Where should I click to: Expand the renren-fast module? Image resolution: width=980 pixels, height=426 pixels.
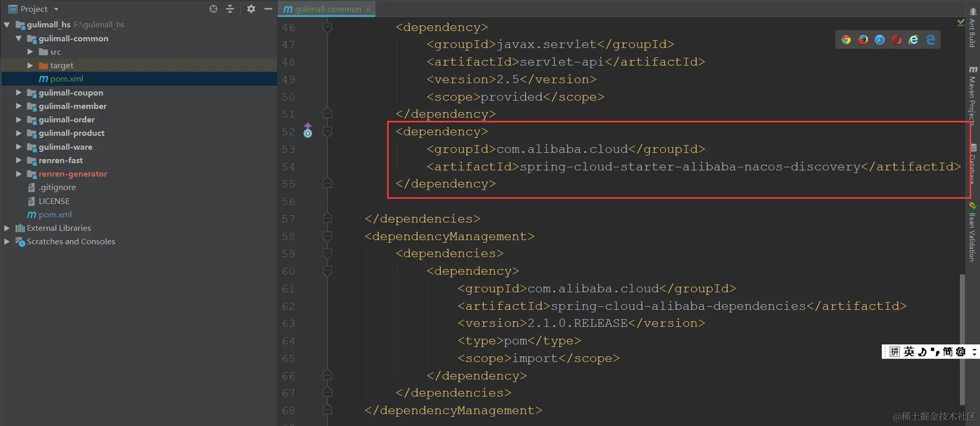click(x=19, y=160)
